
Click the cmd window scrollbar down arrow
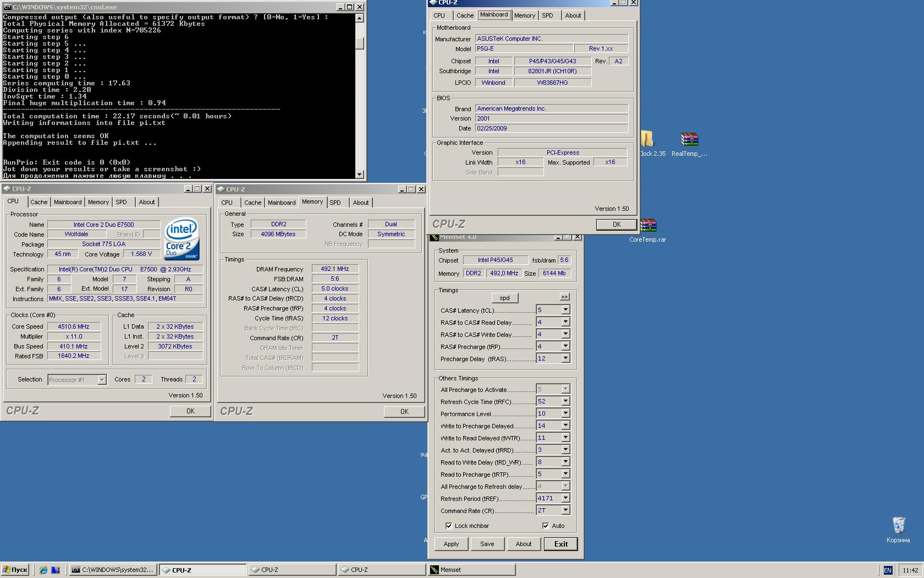coord(360,175)
